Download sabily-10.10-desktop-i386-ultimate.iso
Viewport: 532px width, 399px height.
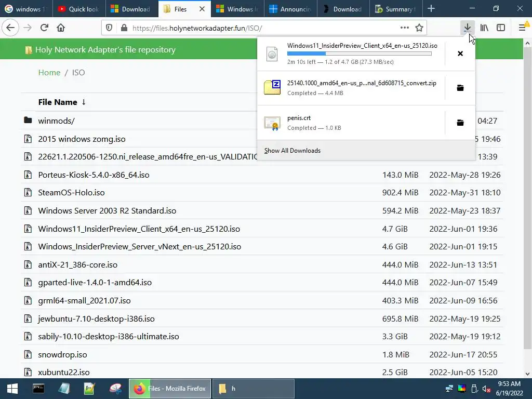[x=109, y=337]
